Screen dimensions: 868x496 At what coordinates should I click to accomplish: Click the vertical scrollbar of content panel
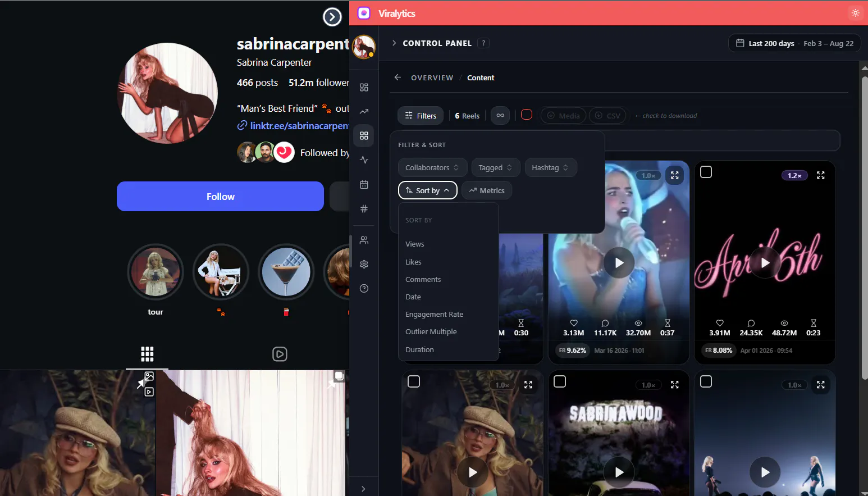[865, 227]
